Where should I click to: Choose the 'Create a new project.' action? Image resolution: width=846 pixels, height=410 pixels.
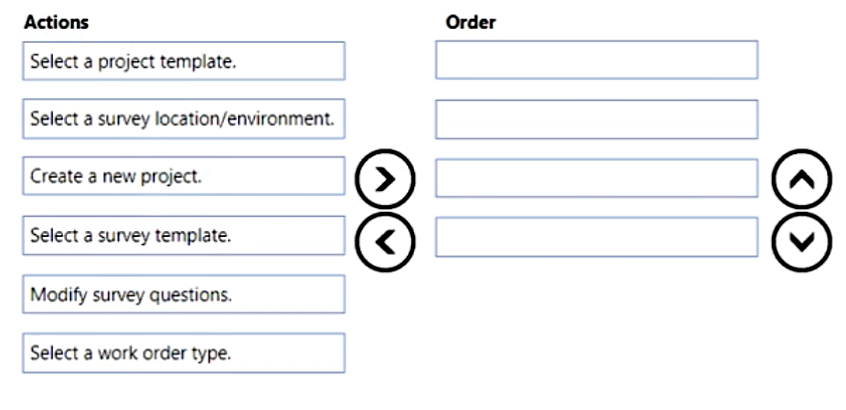pos(183,176)
